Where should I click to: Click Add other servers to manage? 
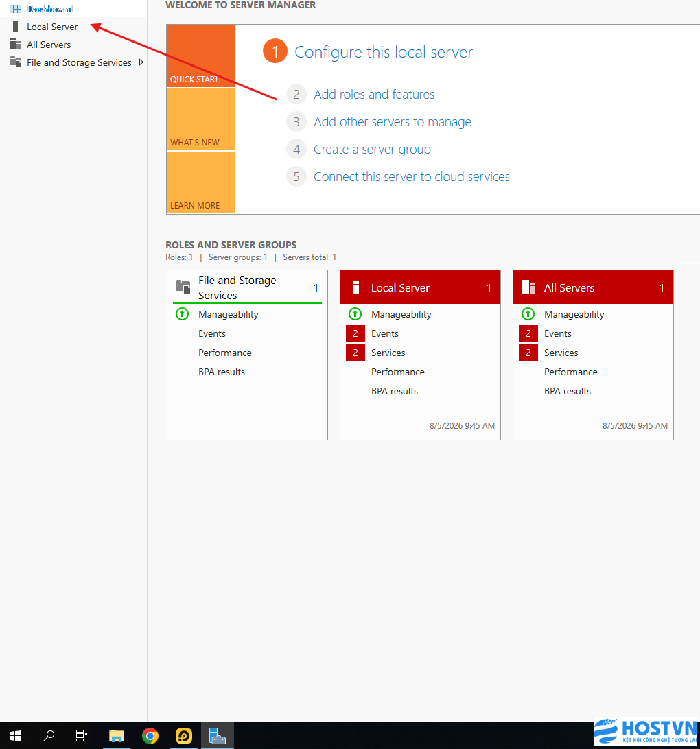click(393, 122)
